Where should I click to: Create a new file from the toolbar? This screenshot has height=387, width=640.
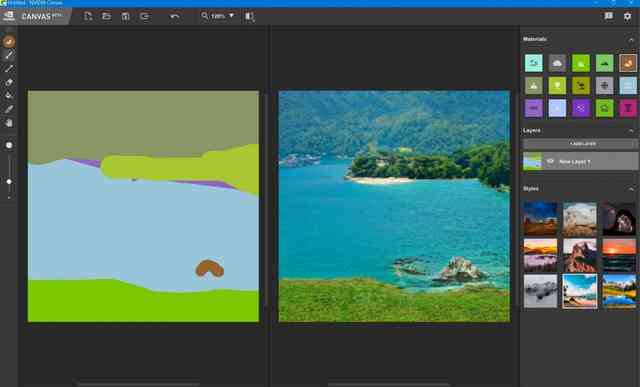(x=88, y=16)
